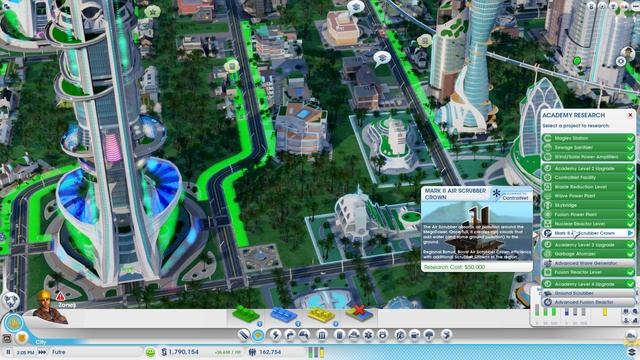This screenshot has height=360, width=640.
Task: Open the Government building menu
Action: click(322, 335)
